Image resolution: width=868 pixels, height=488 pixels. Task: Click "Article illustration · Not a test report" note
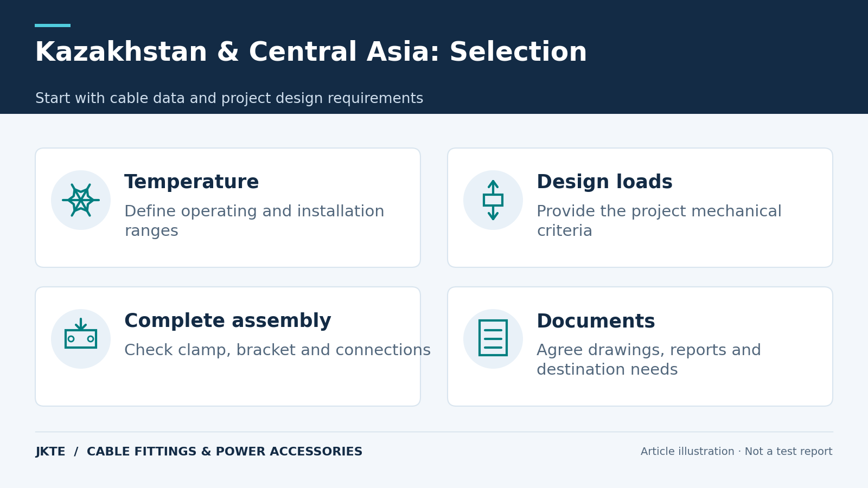click(x=736, y=452)
